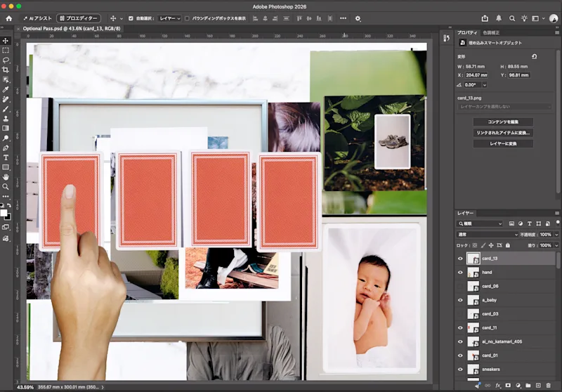Select the Hand tool
This screenshot has width=562, height=392.
coord(6,176)
